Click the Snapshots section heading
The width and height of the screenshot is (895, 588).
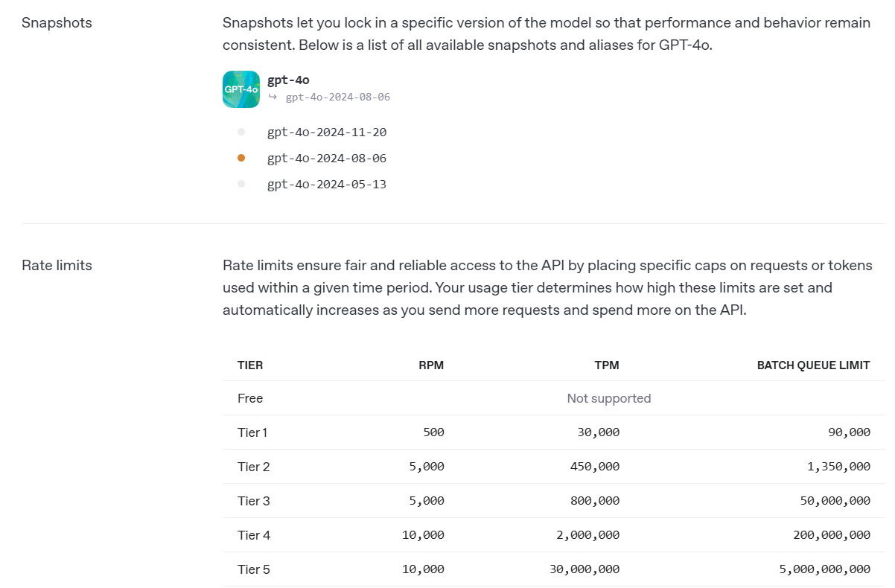(57, 22)
